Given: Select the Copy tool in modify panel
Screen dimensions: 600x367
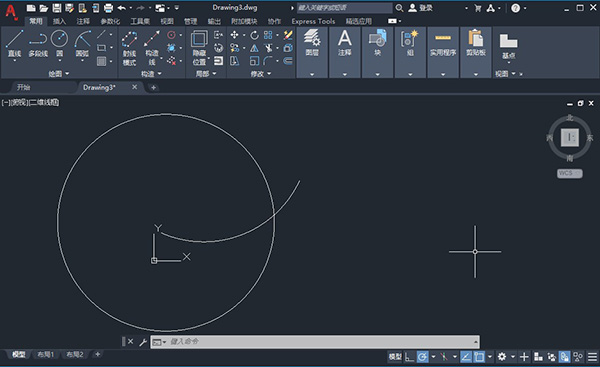Looking at the screenshot, I should point(234,48).
